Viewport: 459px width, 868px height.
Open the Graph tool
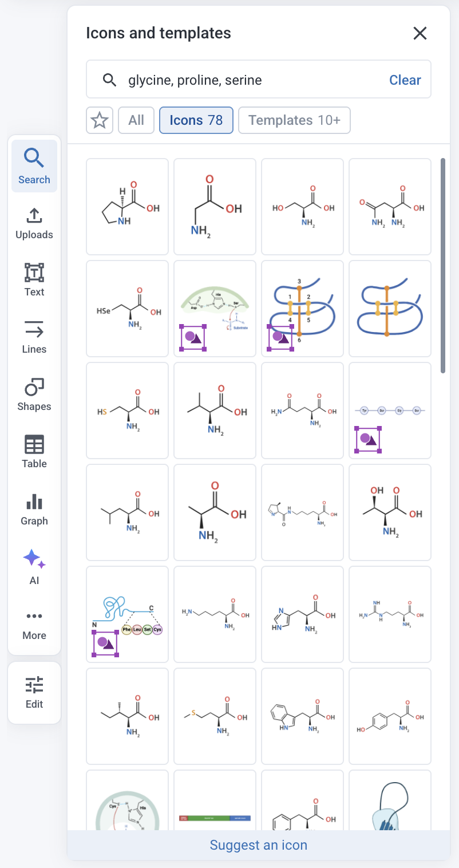point(34,510)
